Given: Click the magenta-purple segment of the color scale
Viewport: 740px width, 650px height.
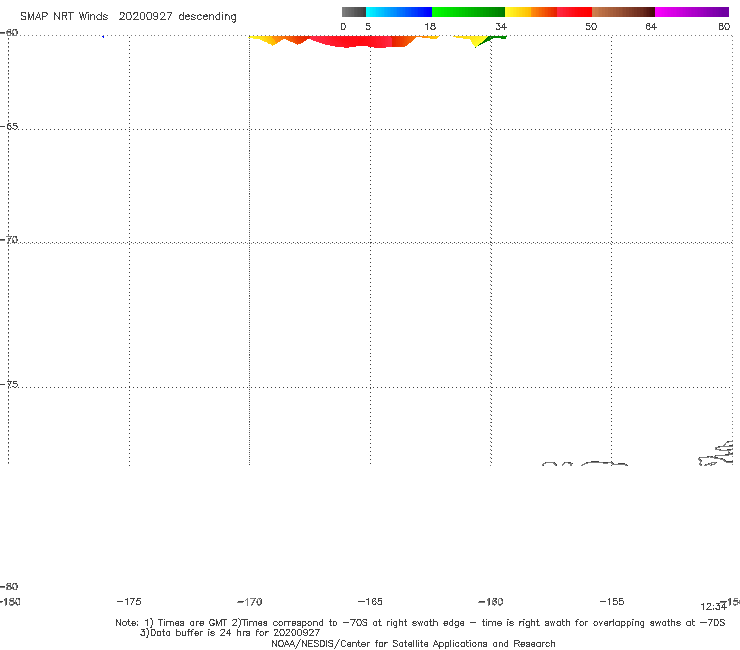Looking at the screenshot, I should coord(692,12).
